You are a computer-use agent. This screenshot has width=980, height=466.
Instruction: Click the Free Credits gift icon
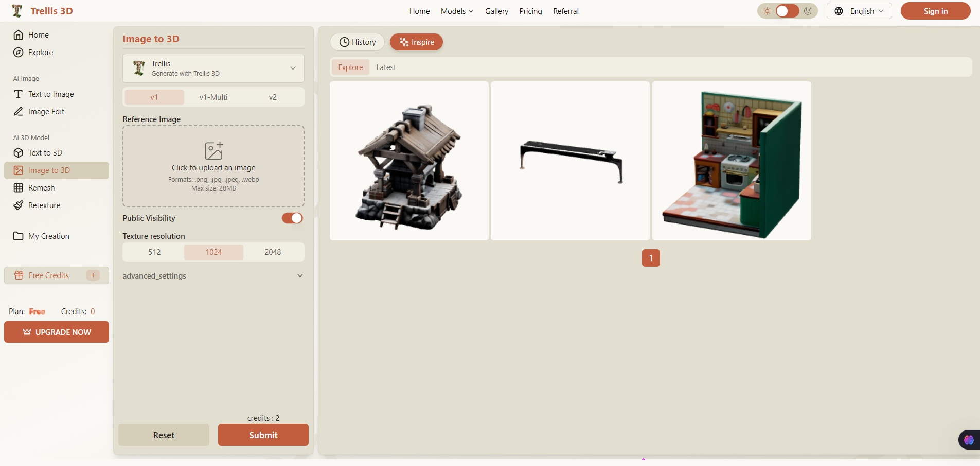click(x=19, y=275)
